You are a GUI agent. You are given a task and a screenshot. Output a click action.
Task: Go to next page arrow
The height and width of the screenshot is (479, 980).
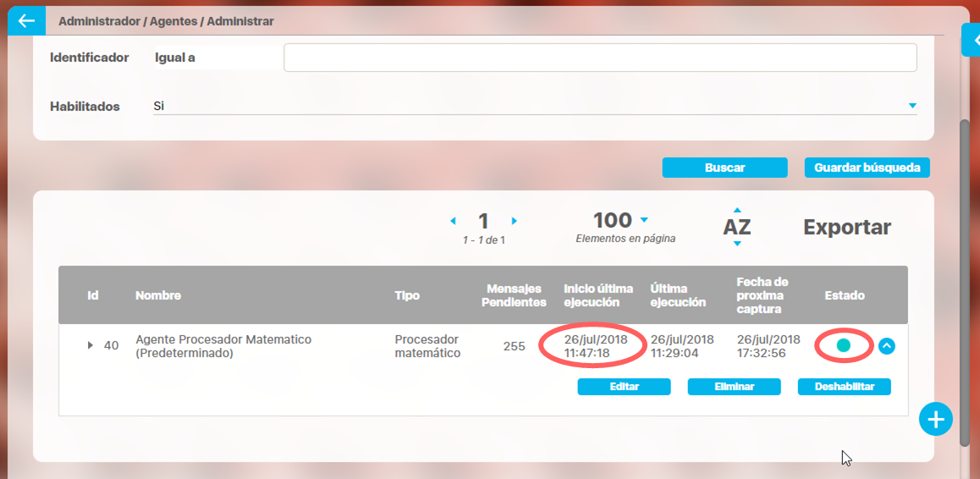point(515,221)
